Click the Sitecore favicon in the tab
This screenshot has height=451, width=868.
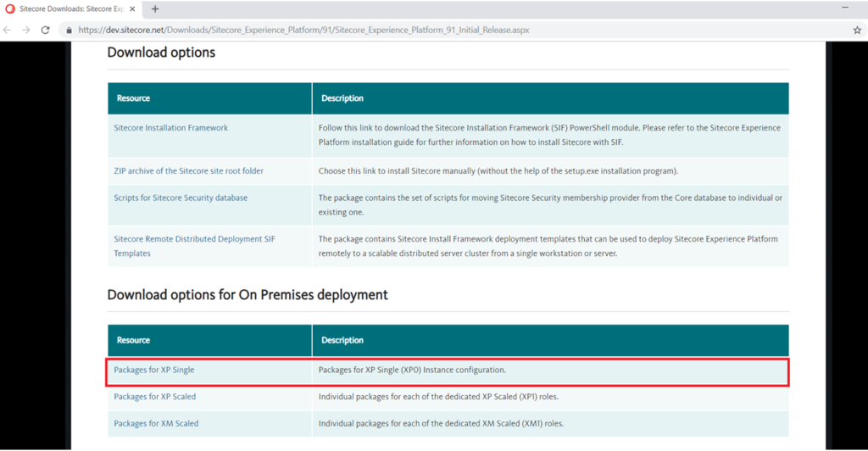10,8
